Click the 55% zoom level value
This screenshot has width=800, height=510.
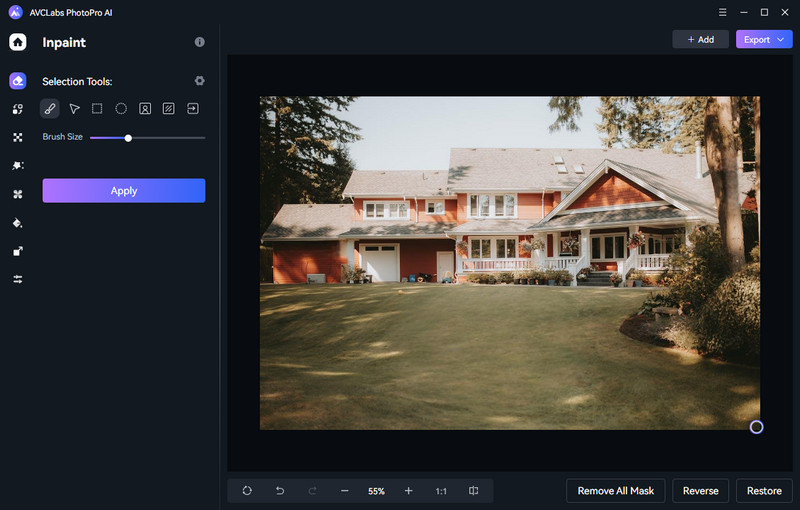point(377,491)
